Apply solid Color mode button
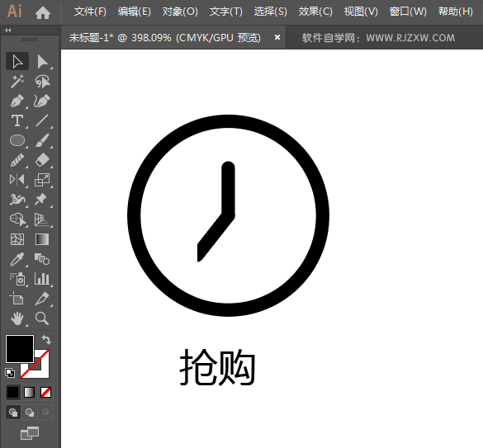 coord(13,392)
